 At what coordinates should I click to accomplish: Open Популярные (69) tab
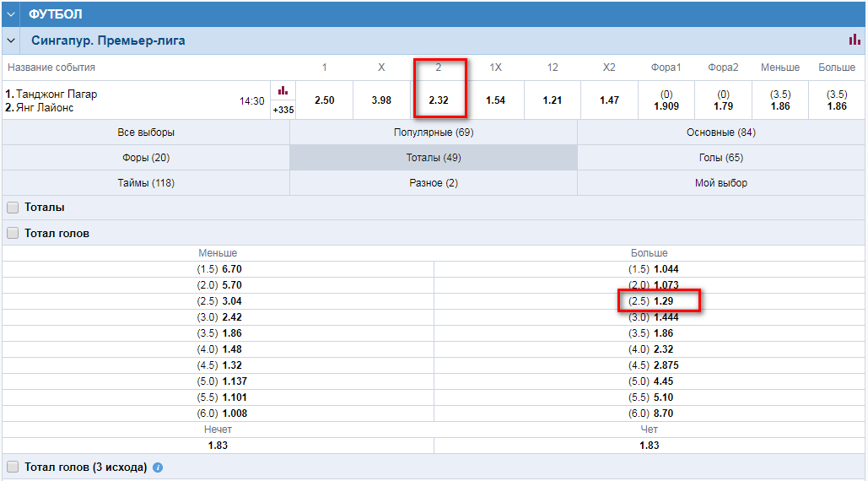pos(434,132)
